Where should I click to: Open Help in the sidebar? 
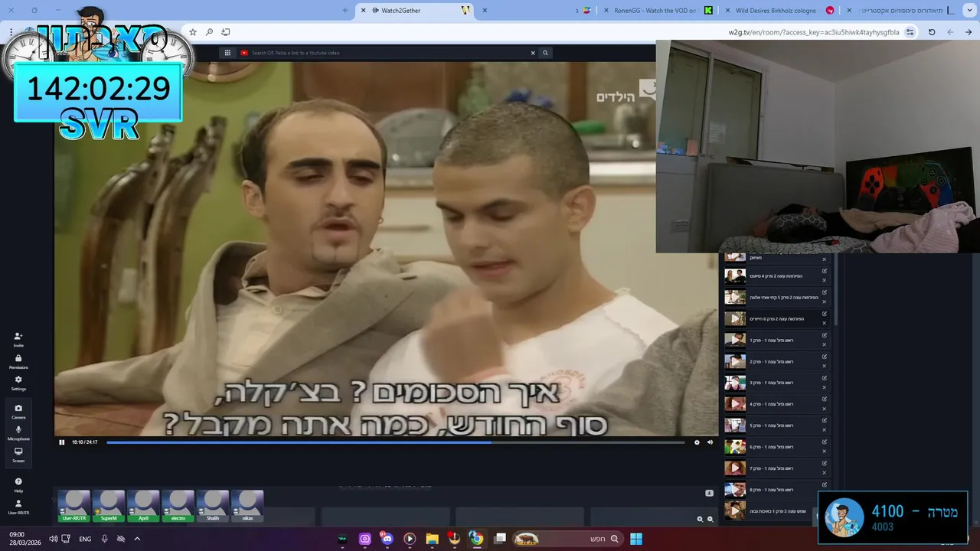tap(18, 484)
